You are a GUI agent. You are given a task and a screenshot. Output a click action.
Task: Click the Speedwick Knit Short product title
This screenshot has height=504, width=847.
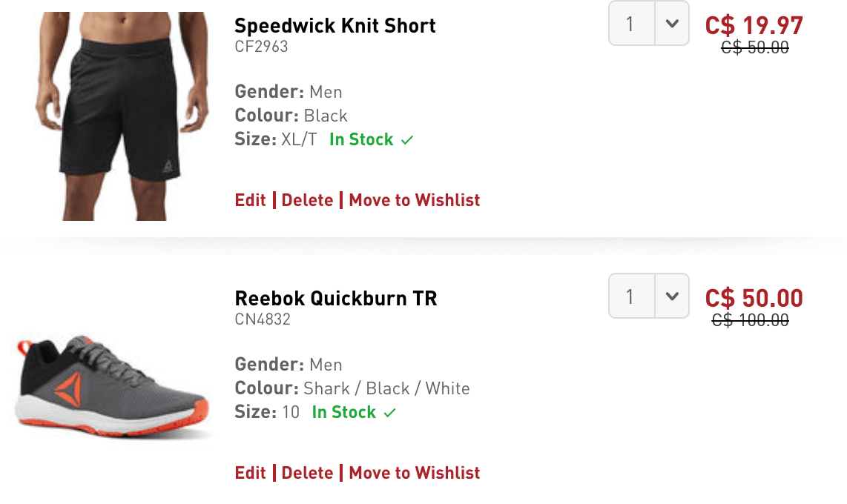click(x=335, y=26)
